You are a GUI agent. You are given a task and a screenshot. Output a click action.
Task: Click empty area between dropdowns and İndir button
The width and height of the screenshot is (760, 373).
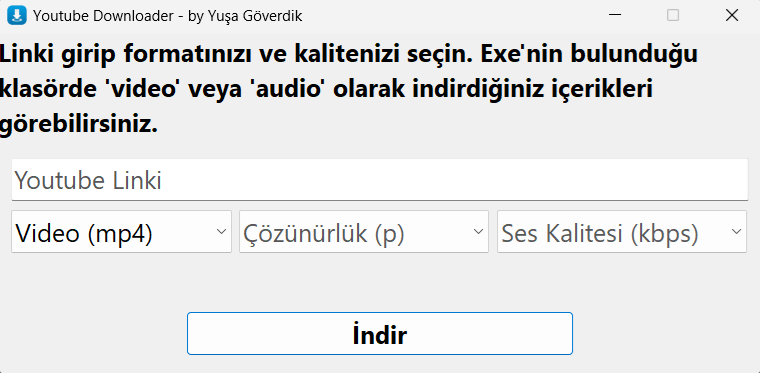[x=380, y=282]
